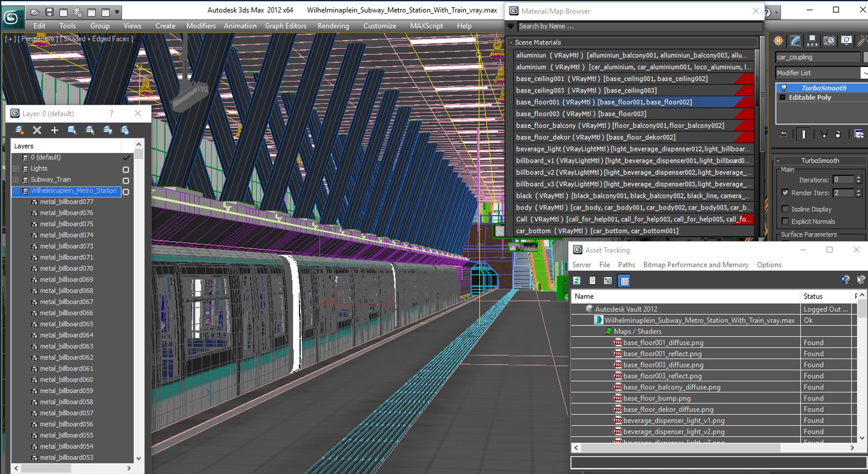This screenshot has width=868, height=474.
Task: Increase TurboSmooth Iterations spinner up arrow
Action: coord(859,178)
